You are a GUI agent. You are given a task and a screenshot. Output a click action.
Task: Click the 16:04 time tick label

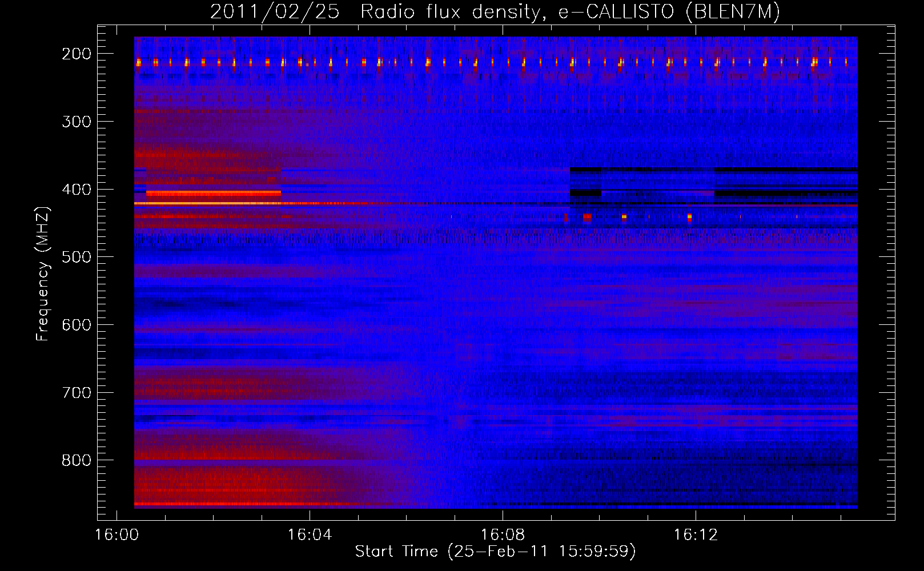pyautogui.click(x=310, y=535)
